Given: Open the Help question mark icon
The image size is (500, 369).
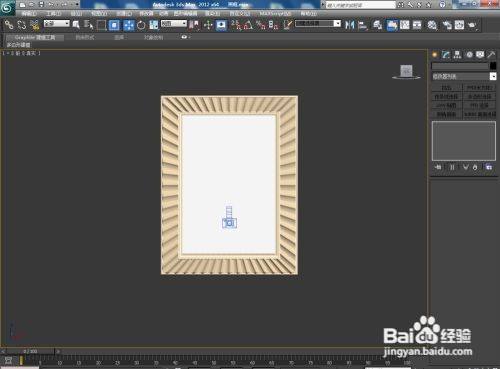Looking at the screenshot, I should [442, 5].
